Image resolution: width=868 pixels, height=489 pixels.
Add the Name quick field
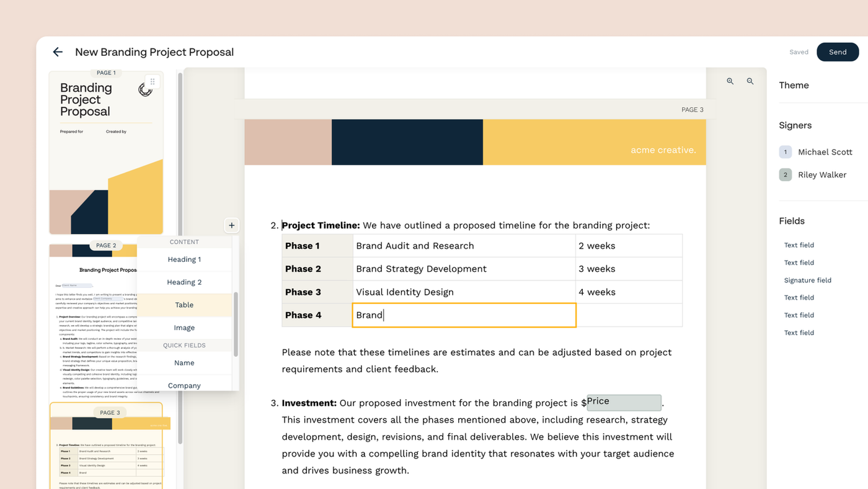(184, 363)
